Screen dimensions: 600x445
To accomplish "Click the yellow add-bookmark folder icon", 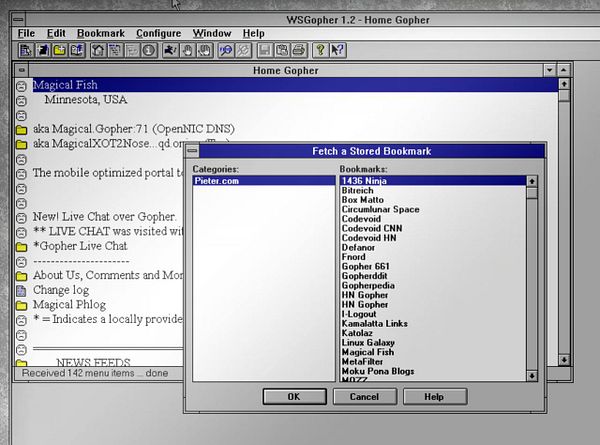I will coord(60,50).
